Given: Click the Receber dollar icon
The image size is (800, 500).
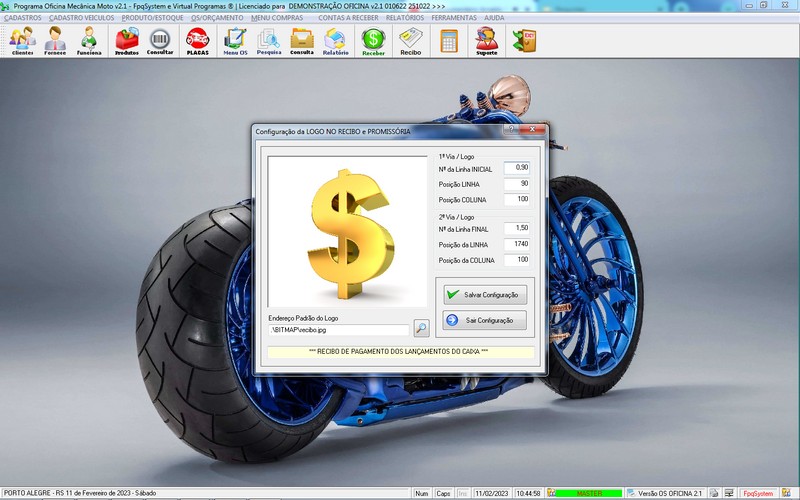Looking at the screenshot, I should pyautogui.click(x=373, y=41).
